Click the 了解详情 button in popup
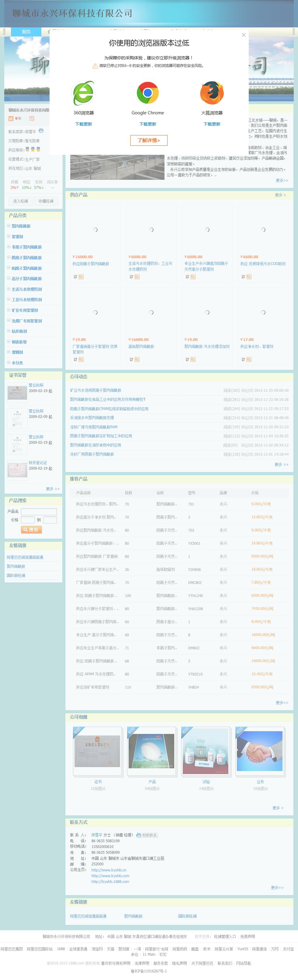Viewport: 298px width, 980px height. coord(149,141)
